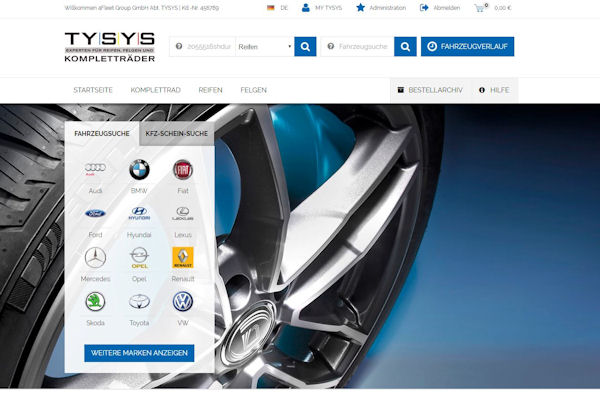This screenshot has height=410, width=600.
Task: Click the tire search magnifier button
Action: click(x=305, y=47)
